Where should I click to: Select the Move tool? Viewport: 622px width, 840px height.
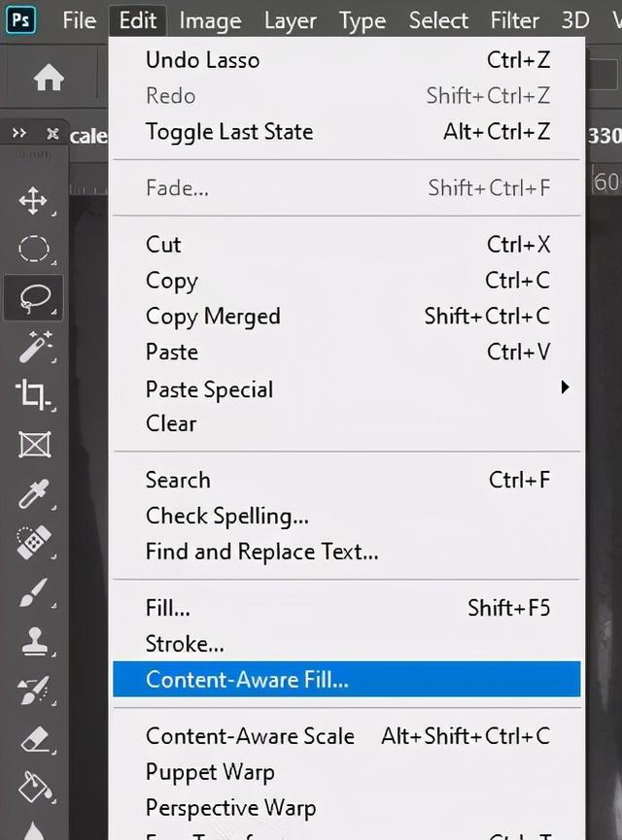33,201
